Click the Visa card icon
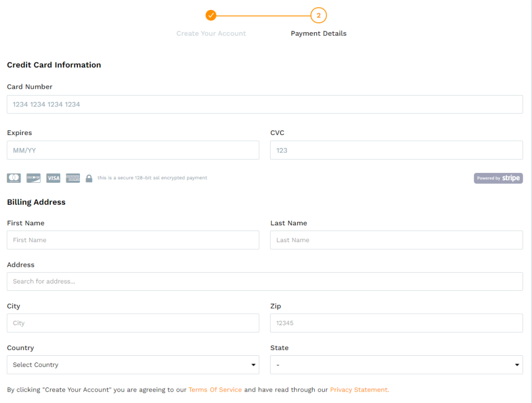Screen dimensions: 532x403 tap(54, 178)
